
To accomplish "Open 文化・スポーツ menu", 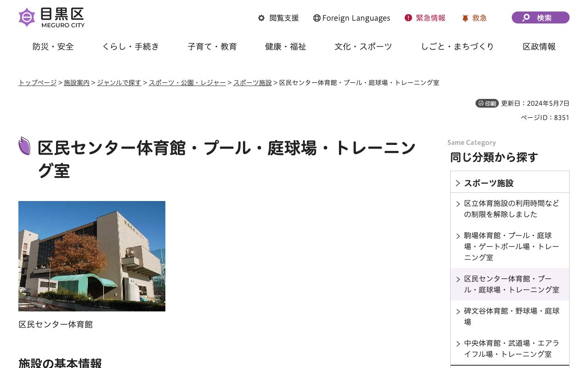I will 363,46.
